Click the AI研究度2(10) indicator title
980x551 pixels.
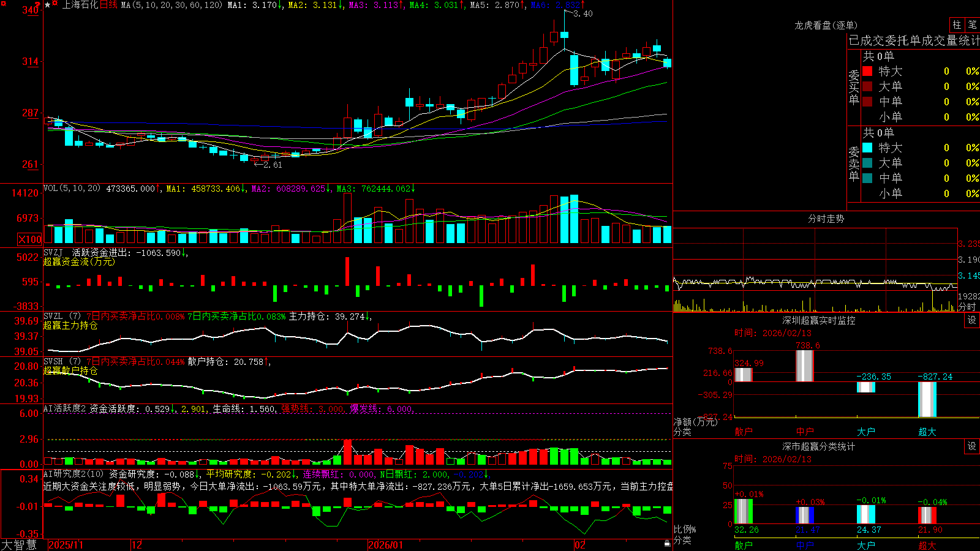73,474
